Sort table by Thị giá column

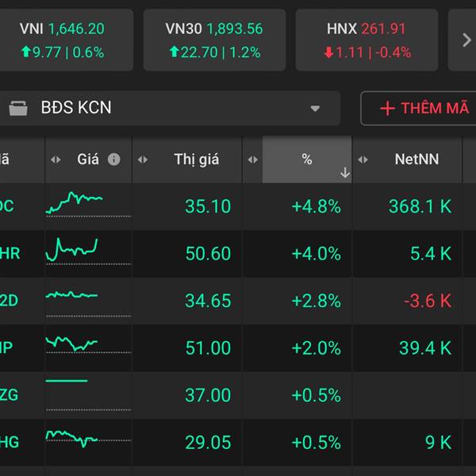196,159
